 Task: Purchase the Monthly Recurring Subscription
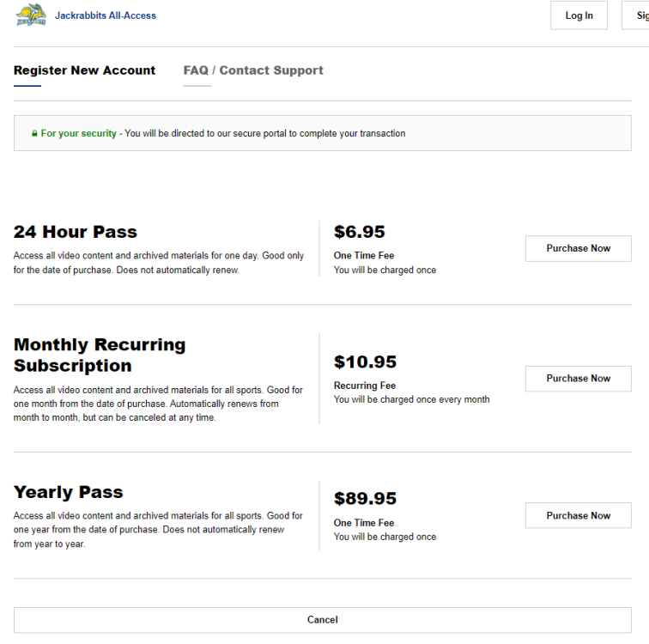579,379
